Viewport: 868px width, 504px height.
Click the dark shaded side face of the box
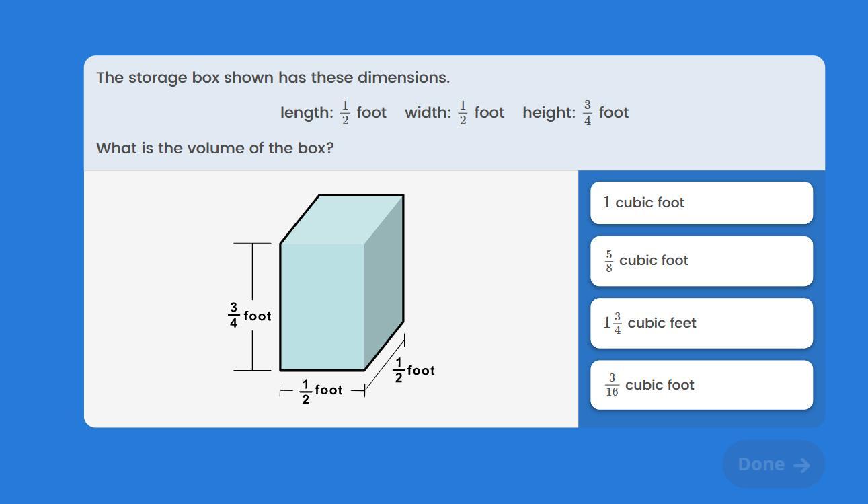click(384, 289)
